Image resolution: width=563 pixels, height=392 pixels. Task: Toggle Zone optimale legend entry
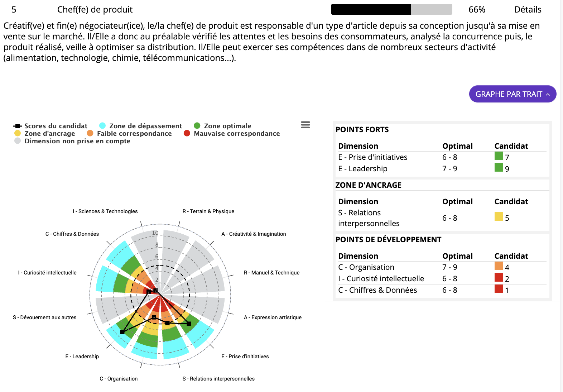pos(223,126)
